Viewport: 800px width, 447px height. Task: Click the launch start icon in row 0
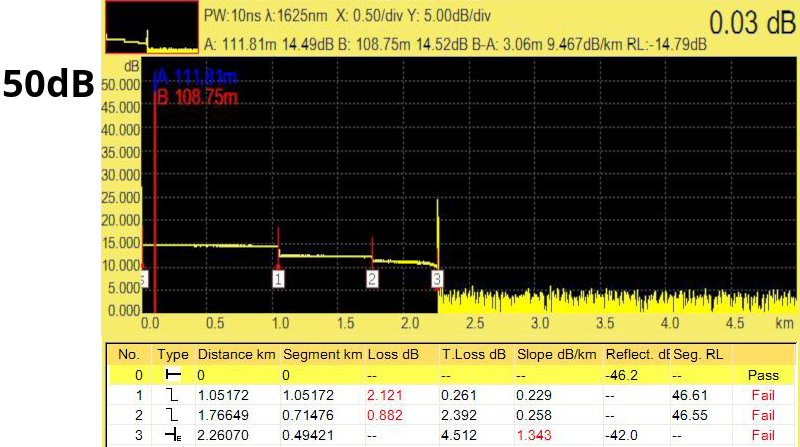[x=173, y=374]
